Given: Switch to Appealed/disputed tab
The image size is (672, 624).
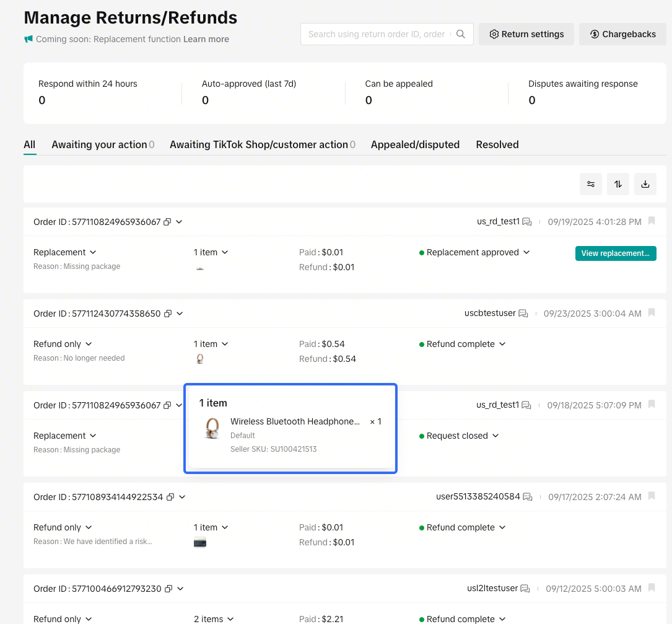Looking at the screenshot, I should (x=415, y=144).
